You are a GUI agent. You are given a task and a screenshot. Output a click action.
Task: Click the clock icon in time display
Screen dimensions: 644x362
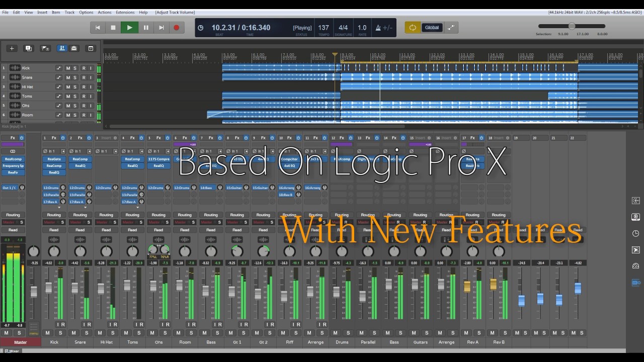point(201,28)
